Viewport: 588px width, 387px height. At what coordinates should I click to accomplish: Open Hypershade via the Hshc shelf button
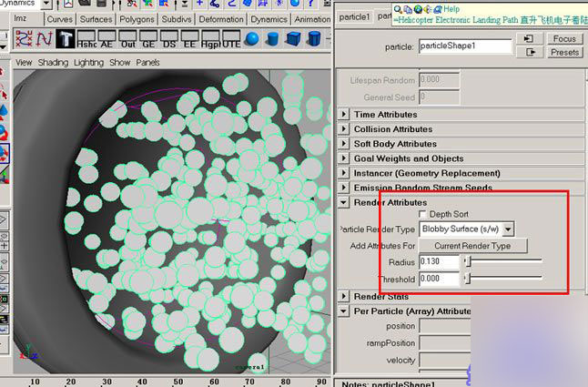tap(86, 39)
